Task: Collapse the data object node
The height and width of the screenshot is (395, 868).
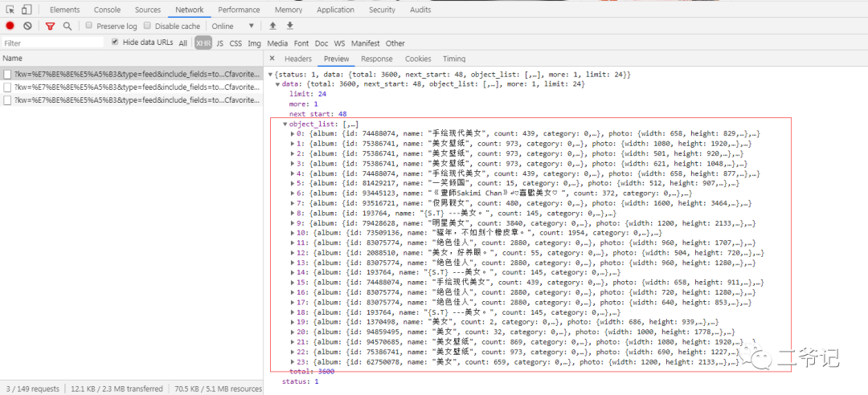Action: click(x=278, y=84)
